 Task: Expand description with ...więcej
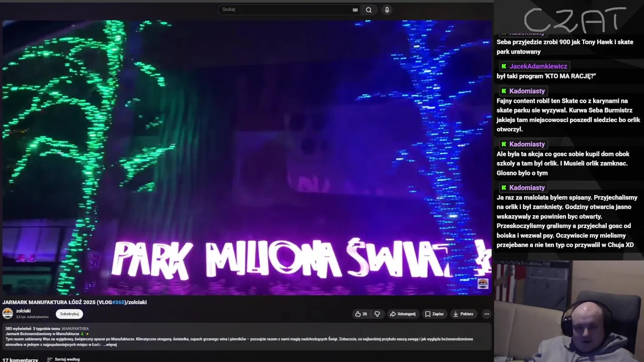point(110,344)
